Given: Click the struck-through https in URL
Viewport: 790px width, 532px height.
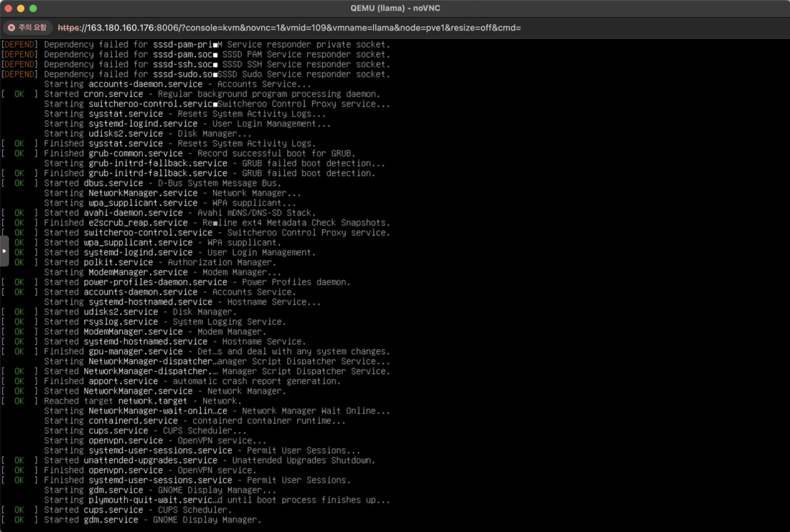Looking at the screenshot, I should [69, 28].
